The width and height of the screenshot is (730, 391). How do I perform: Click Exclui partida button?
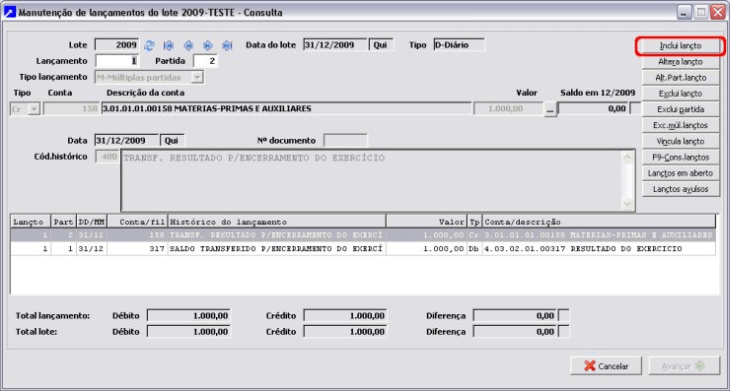pos(680,109)
